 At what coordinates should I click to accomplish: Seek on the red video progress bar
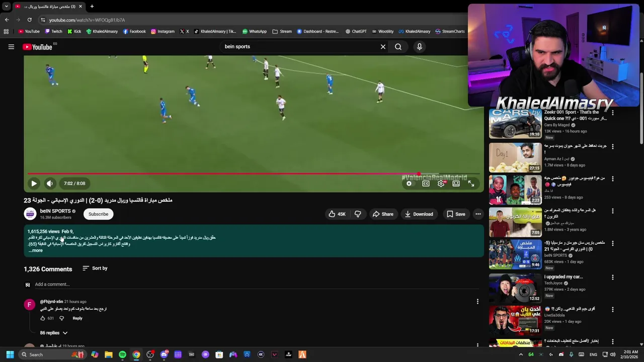pos(254,174)
